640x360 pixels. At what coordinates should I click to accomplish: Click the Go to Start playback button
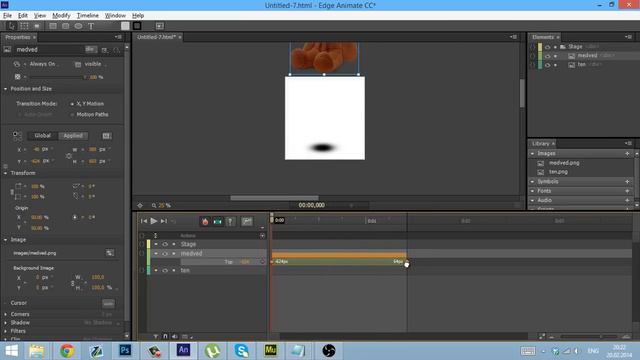144,221
